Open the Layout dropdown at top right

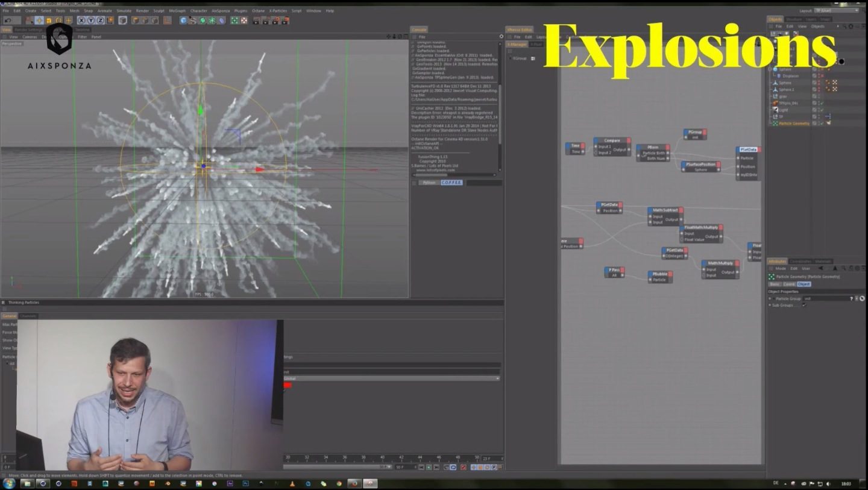tap(836, 10)
